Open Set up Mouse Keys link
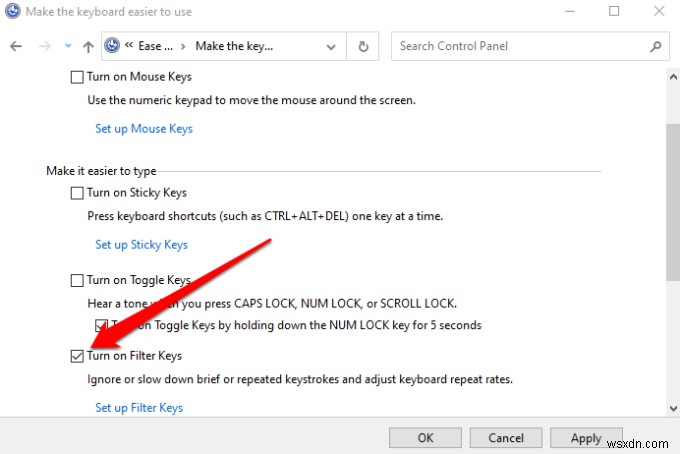 click(144, 129)
